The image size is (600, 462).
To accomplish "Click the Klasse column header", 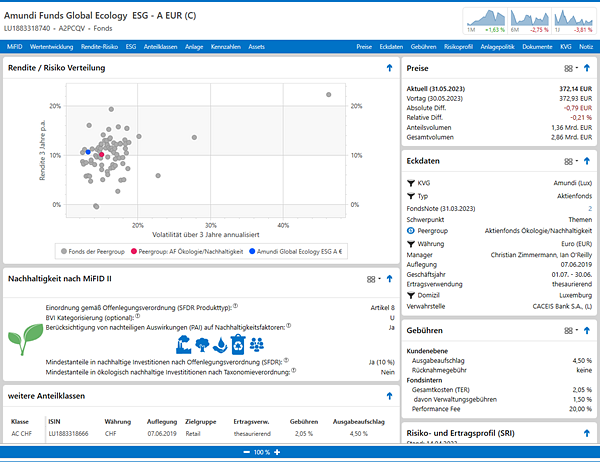I will click(x=20, y=421).
